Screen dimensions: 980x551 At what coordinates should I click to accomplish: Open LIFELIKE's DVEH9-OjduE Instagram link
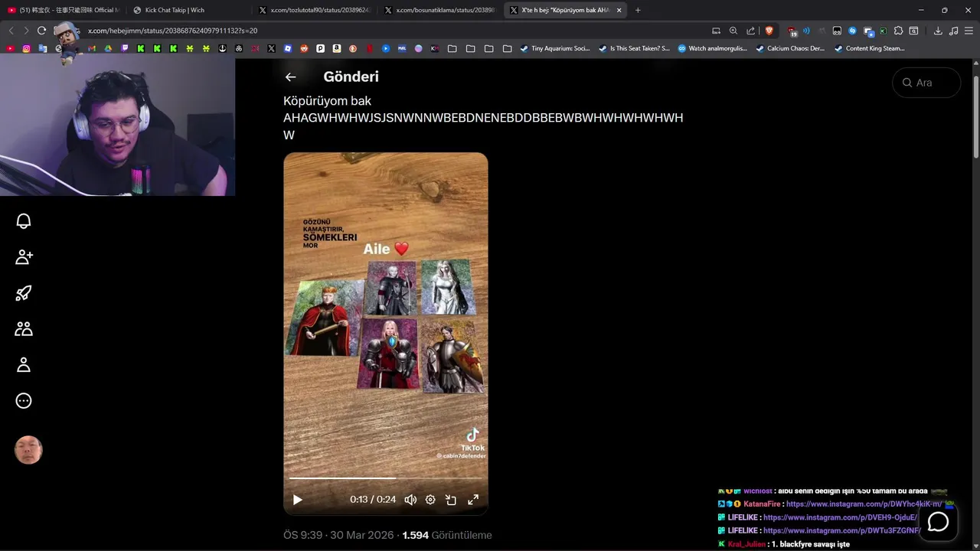[840, 517]
